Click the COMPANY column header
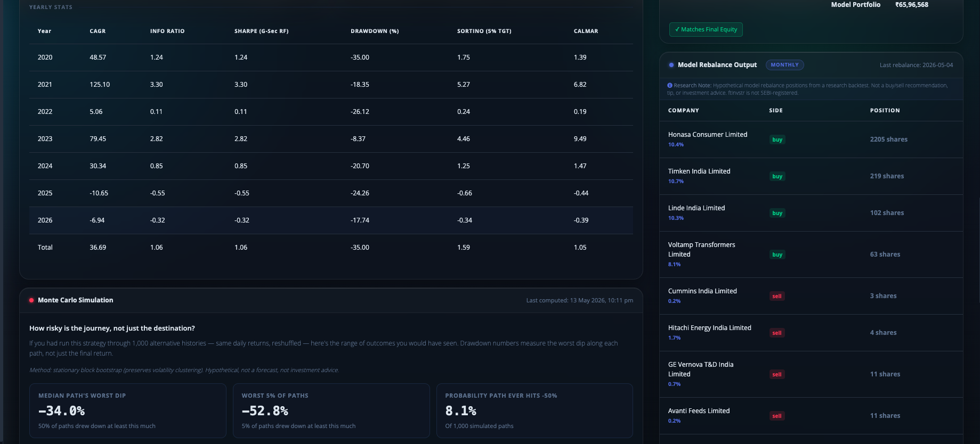 tap(684, 111)
